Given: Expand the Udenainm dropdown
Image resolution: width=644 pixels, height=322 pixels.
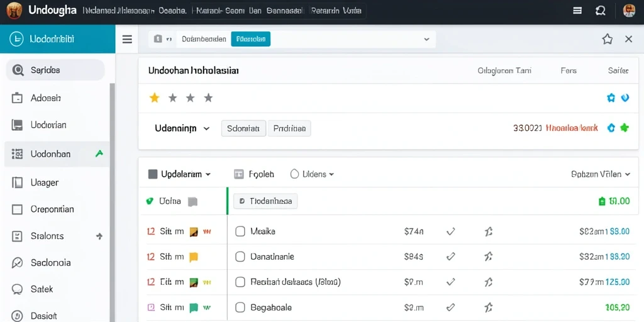Looking at the screenshot, I should [182, 128].
